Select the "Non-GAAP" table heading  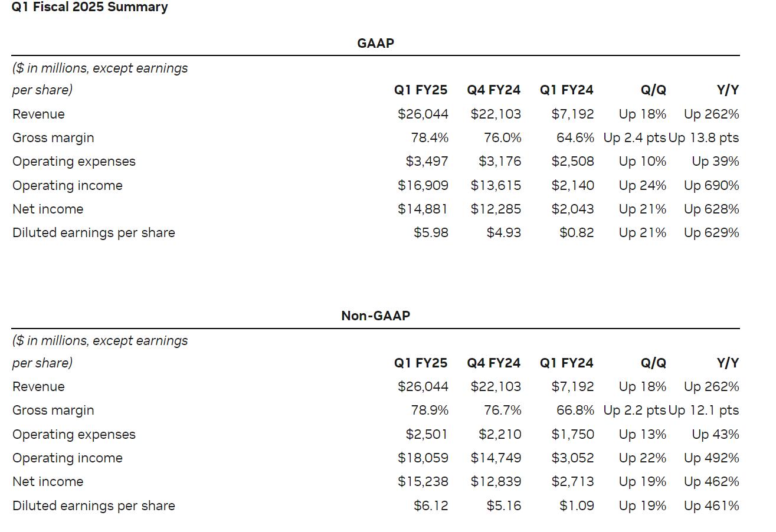click(x=375, y=316)
